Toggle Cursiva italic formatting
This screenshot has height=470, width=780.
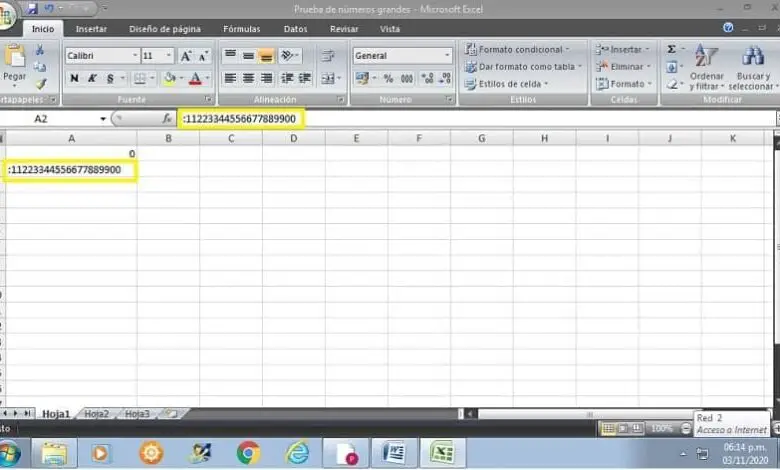pyautogui.click(x=92, y=78)
